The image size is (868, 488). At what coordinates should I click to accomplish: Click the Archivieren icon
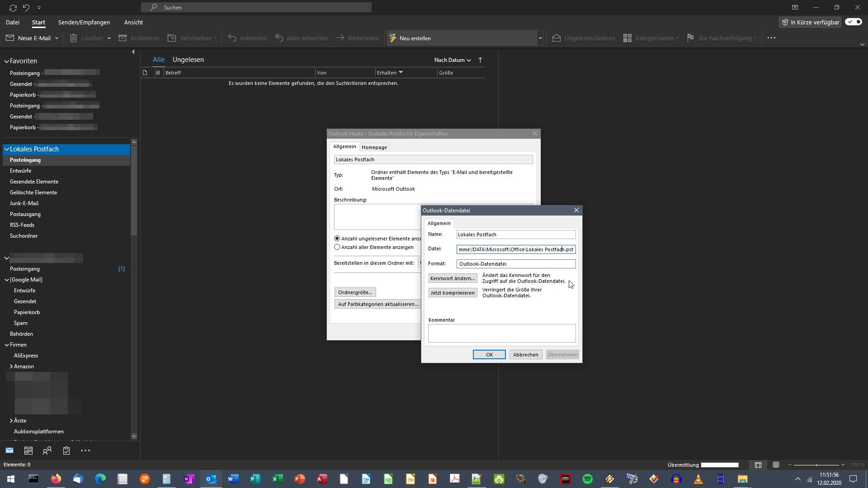(x=123, y=38)
